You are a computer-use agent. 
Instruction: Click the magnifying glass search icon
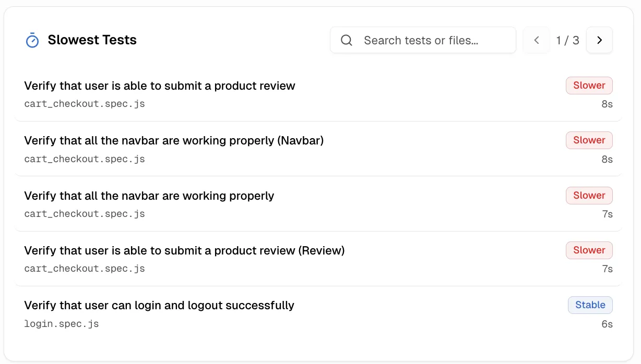(x=347, y=40)
